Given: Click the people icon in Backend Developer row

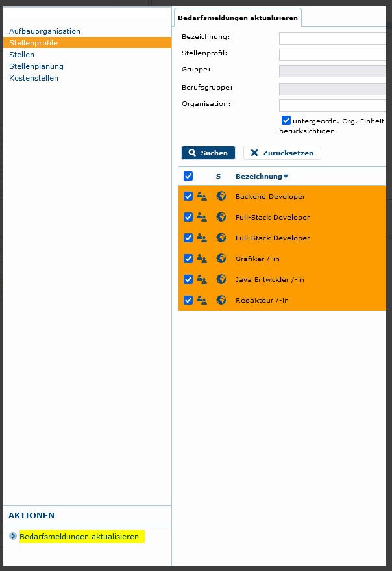Looking at the screenshot, I should click(202, 196).
